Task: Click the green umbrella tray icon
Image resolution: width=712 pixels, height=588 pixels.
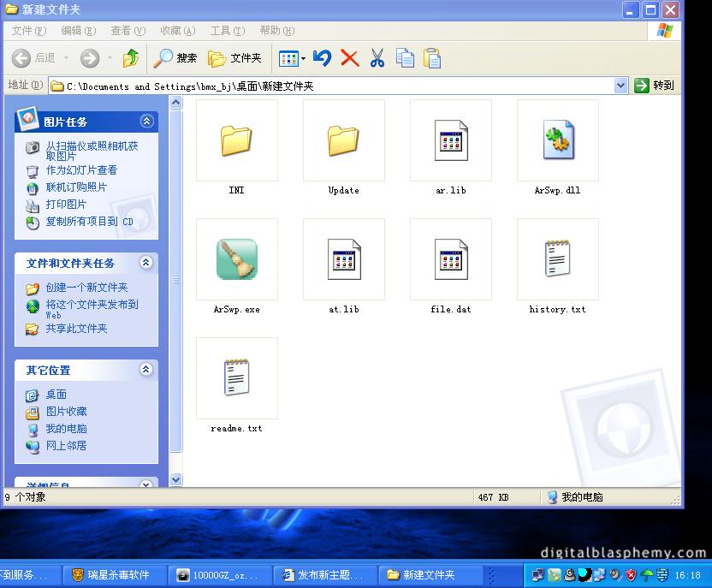Action: click(x=647, y=575)
